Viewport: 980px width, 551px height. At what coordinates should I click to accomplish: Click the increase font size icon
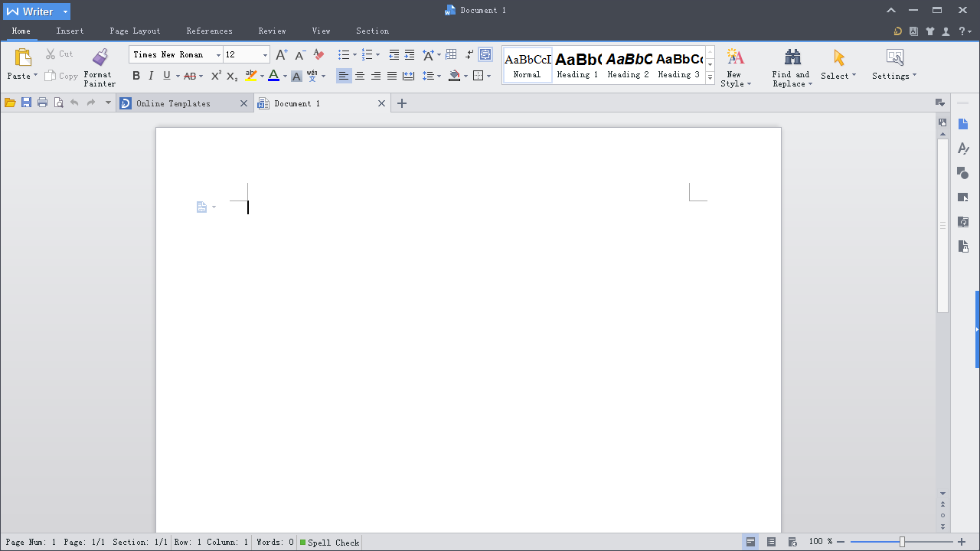(x=281, y=54)
